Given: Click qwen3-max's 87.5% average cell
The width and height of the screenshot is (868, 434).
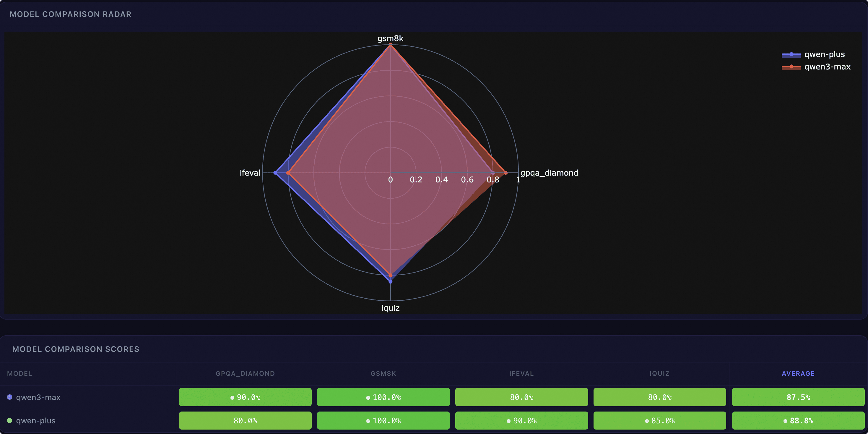Looking at the screenshot, I should point(798,397).
